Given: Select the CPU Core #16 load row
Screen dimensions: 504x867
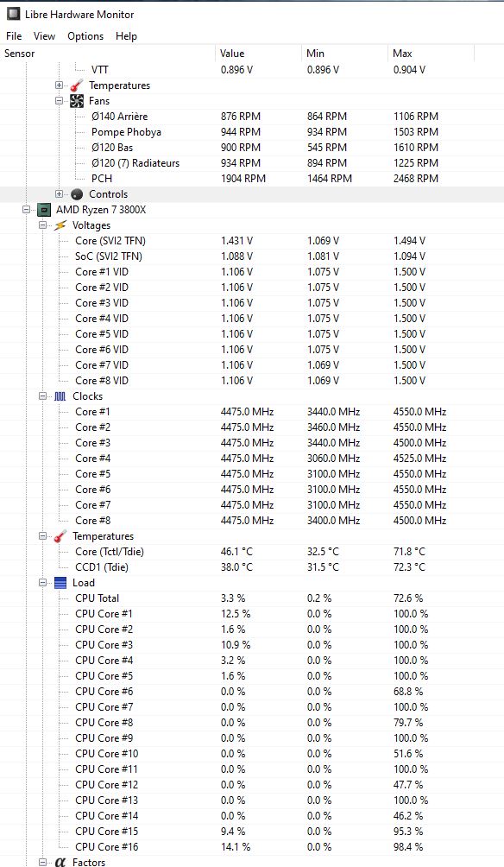Looking at the screenshot, I should click(x=252, y=846).
